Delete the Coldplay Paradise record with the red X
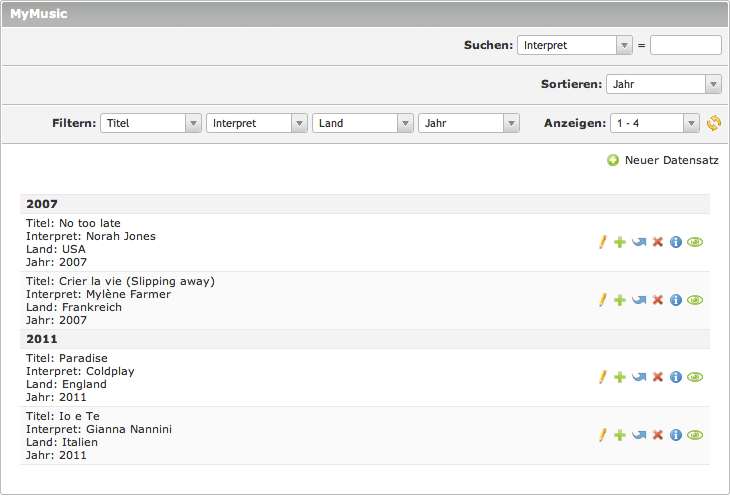 point(657,377)
